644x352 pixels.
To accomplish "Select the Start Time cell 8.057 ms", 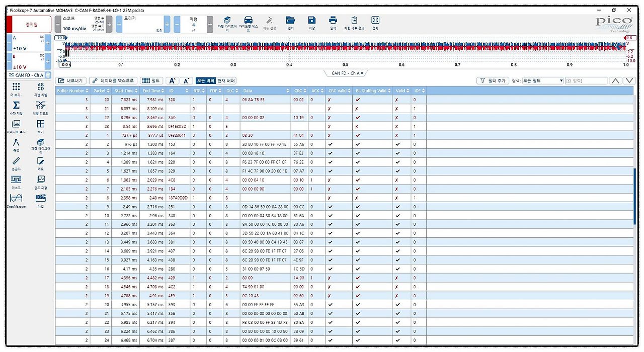I will [x=126, y=109].
